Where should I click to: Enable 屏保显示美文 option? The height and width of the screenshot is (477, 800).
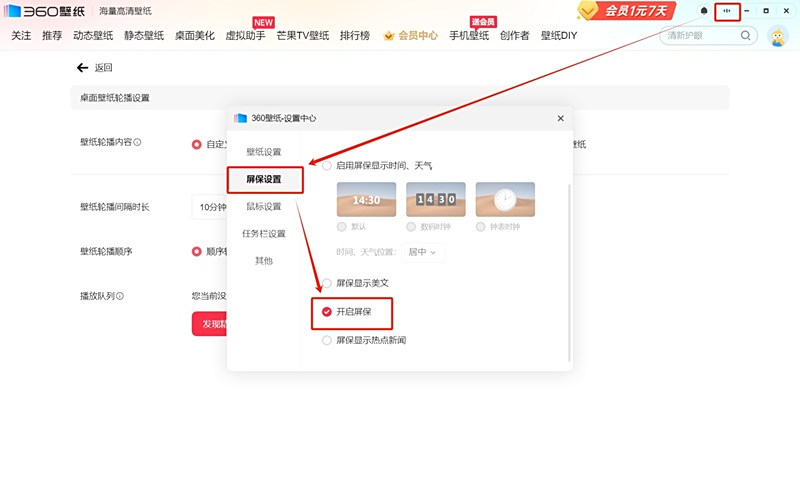click(327, 283)
